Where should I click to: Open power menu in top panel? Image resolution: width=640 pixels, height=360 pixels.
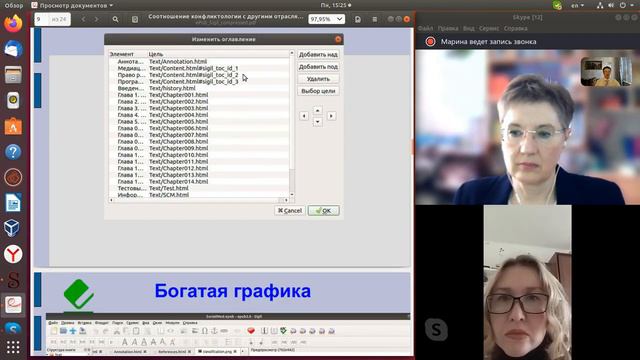623,5
